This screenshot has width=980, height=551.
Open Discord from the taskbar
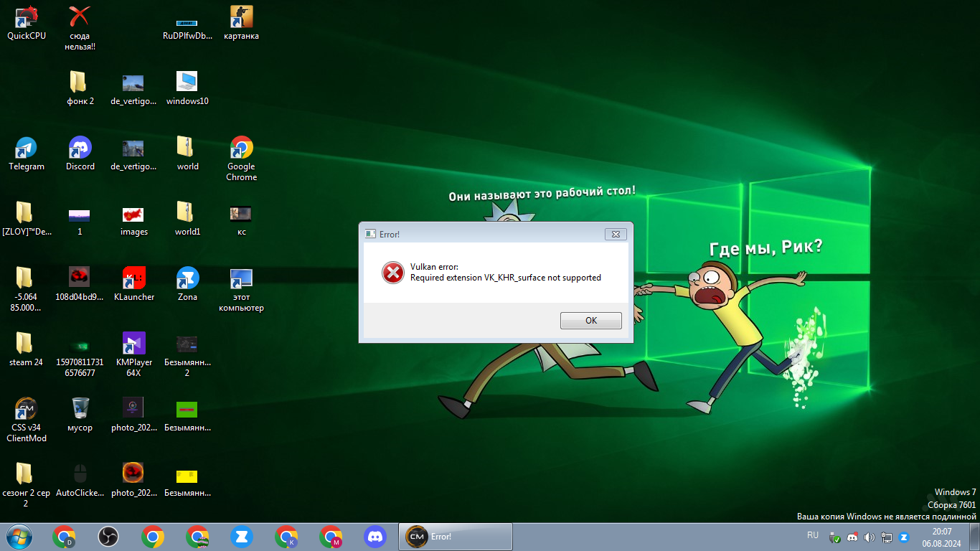click(375, 537)
